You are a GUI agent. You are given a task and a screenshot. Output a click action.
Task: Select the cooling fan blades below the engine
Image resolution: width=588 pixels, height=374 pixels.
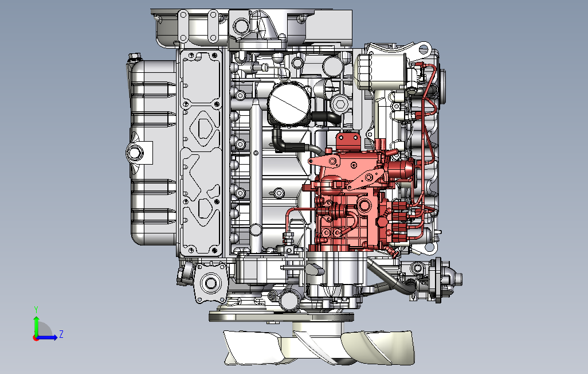[319, 348]
